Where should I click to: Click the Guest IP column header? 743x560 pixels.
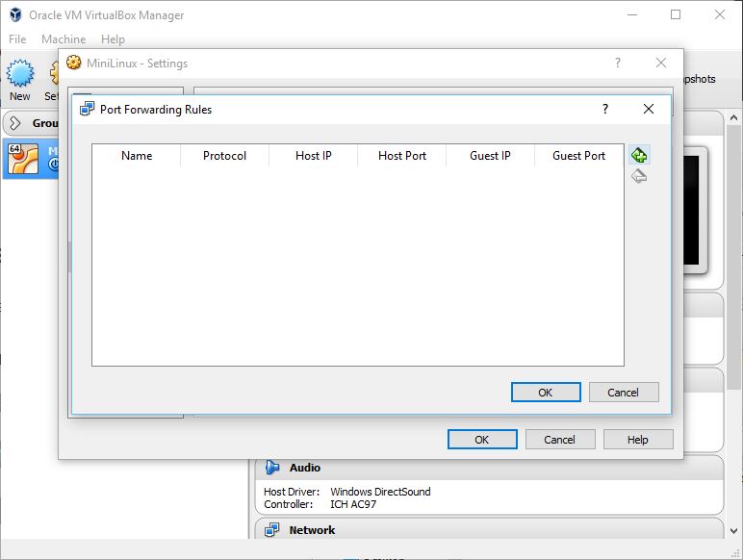coord(491,156)
